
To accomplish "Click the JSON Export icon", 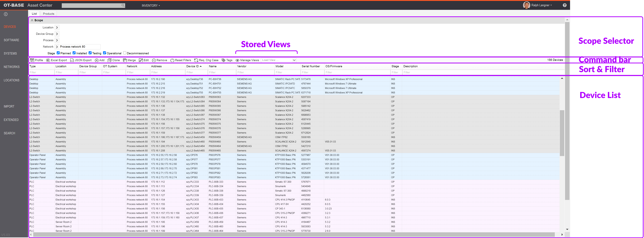I will [x=72, y=60].
